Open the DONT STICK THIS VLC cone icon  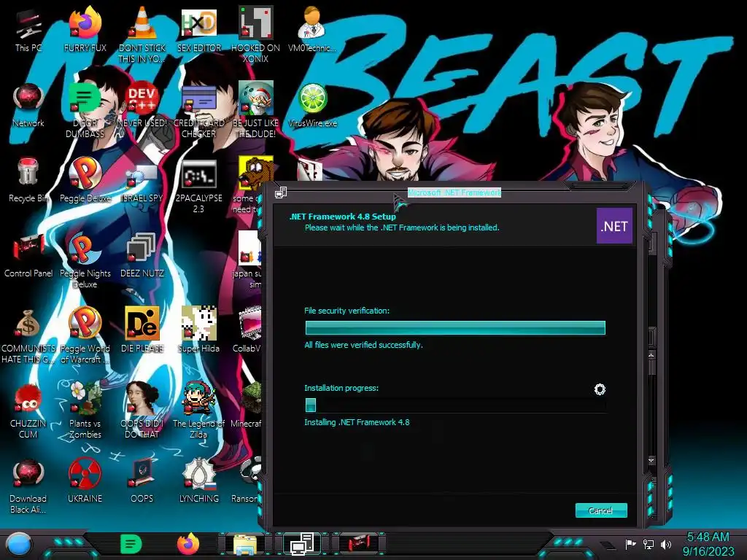(x=142, y=23)
